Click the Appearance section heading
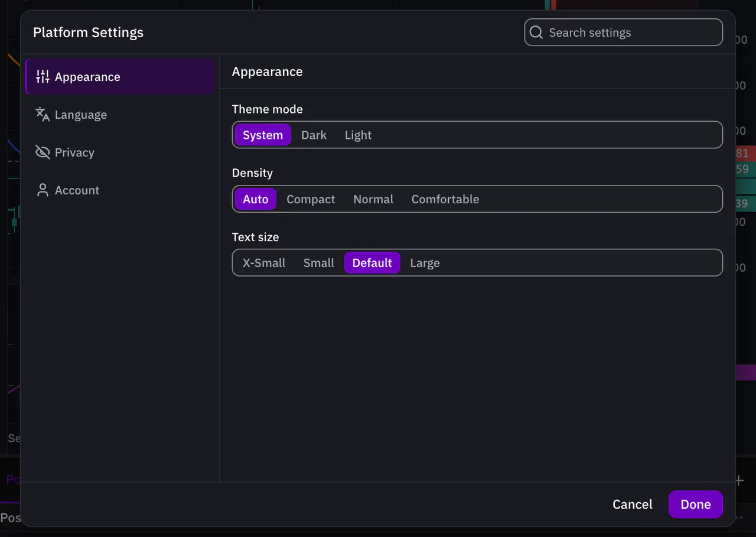756x537 pixels. 267,71
